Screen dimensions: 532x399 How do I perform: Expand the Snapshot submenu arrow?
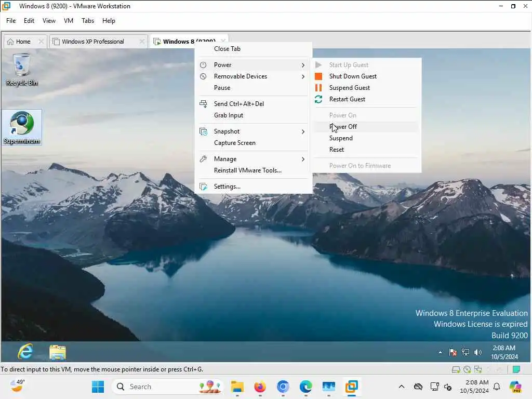click(x=303, y=131)
